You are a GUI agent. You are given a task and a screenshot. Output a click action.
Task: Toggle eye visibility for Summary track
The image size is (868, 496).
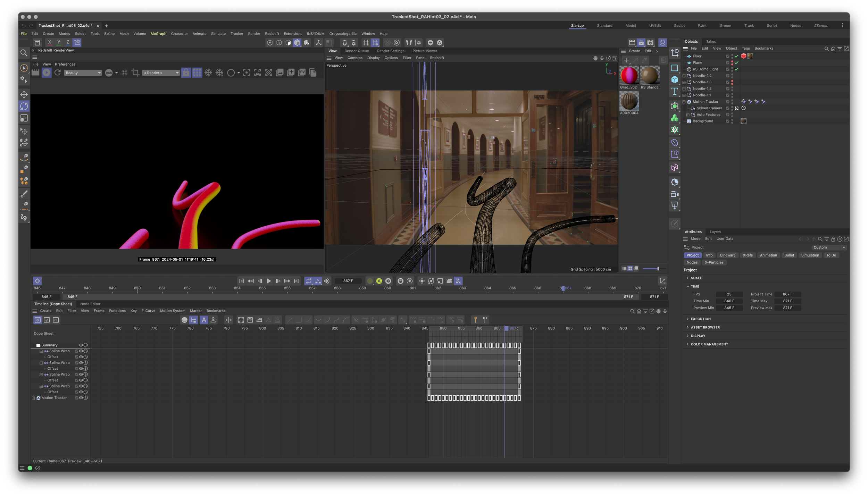tap(81, 345)
